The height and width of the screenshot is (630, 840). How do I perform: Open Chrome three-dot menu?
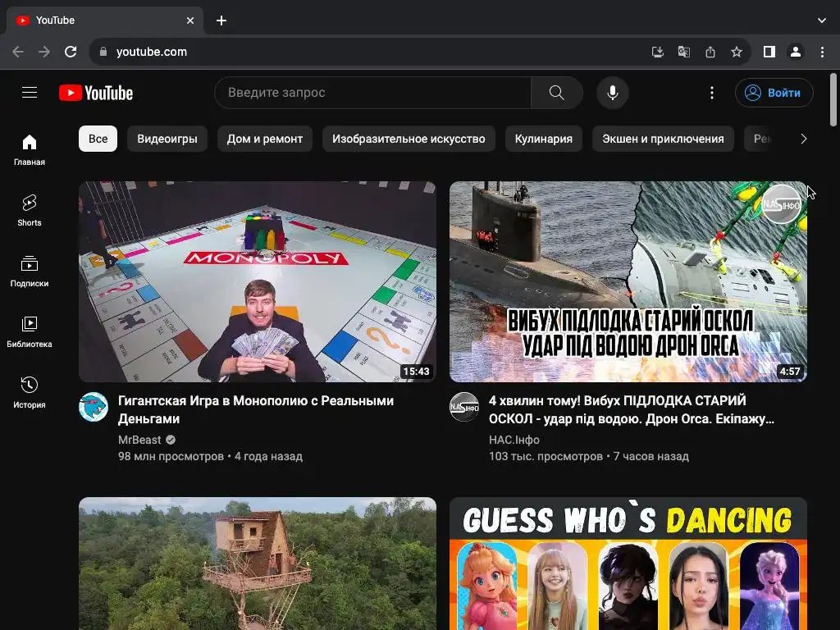pos(822,52)
